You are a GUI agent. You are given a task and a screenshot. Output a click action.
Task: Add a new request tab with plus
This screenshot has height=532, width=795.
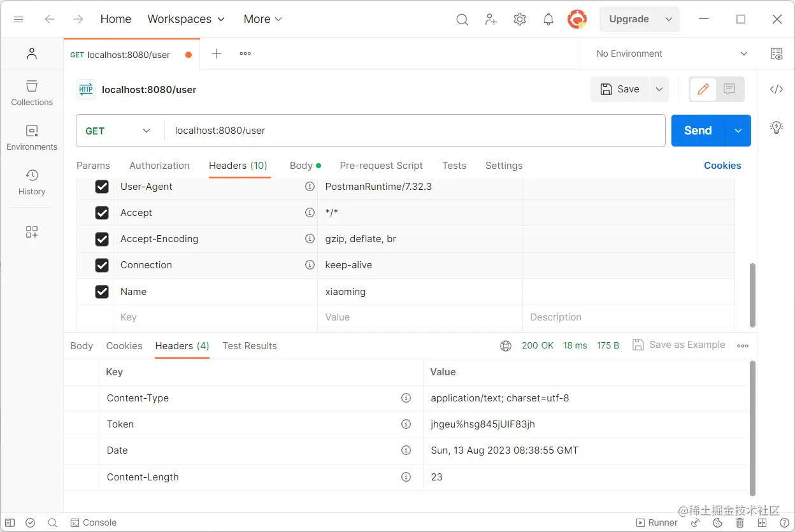coord(217,54)
